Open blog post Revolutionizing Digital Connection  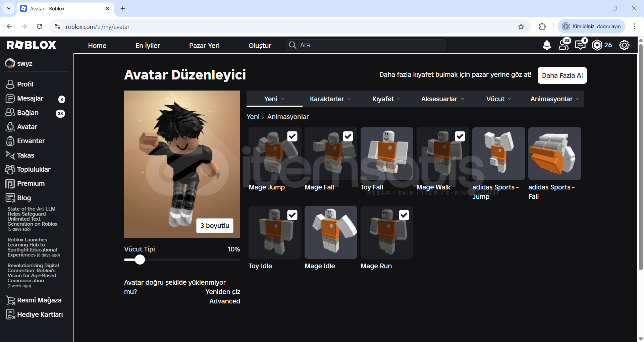tap(33, 276)
